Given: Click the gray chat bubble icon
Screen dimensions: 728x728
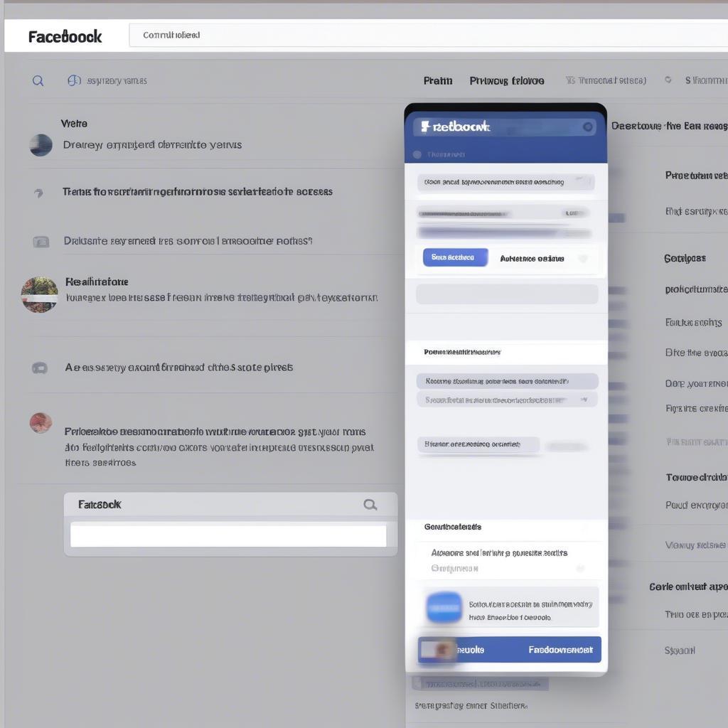Looking at the screenshot, I should click(x=40, y=368).
